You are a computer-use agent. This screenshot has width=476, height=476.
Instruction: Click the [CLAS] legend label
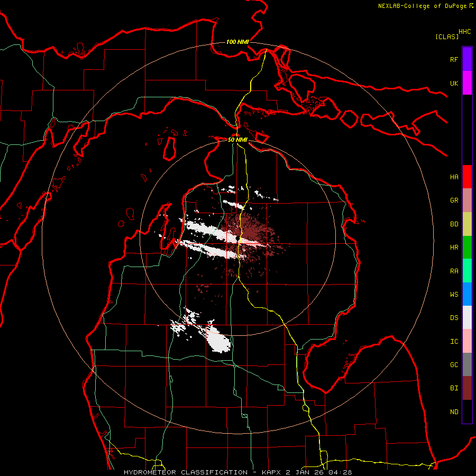tap(447, 37)
